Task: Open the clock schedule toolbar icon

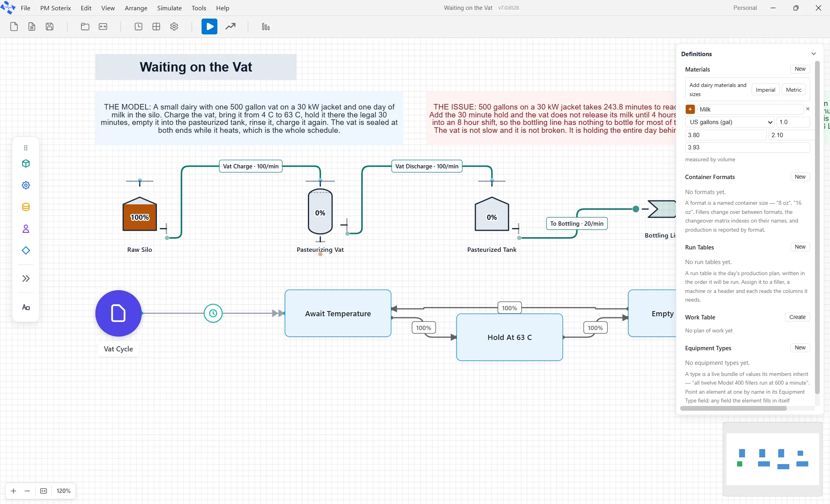Action: 138,26
